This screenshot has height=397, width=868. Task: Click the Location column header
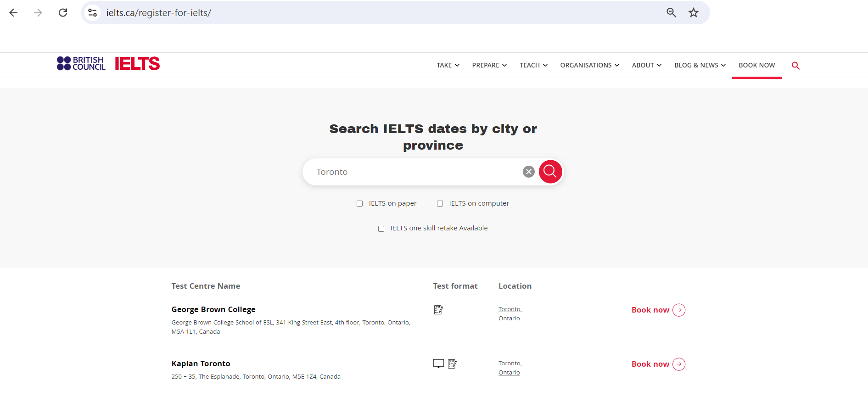[515, 286]
